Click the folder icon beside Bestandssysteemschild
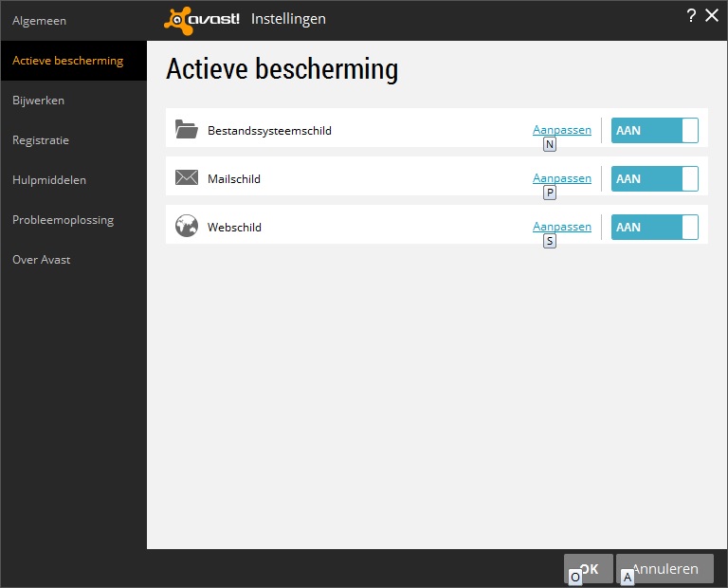The width and height of the screenshot is (728, 588). 186,129
